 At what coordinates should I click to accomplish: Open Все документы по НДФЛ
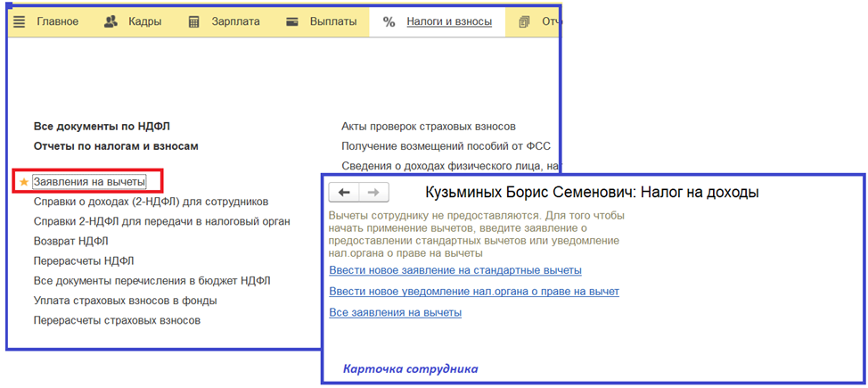click(x=102, y=127)
